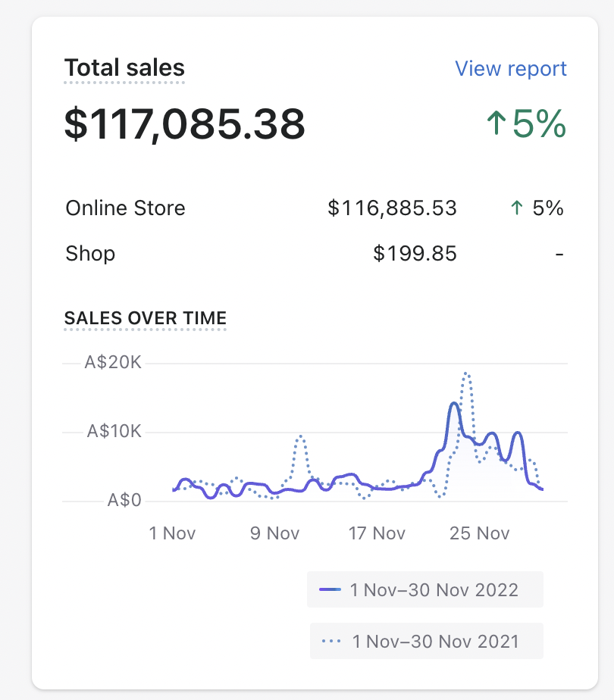Viewport: 614px width, 700px height.
Task: Click the $199.85 Shop amount
Action: tap(415, 254)
